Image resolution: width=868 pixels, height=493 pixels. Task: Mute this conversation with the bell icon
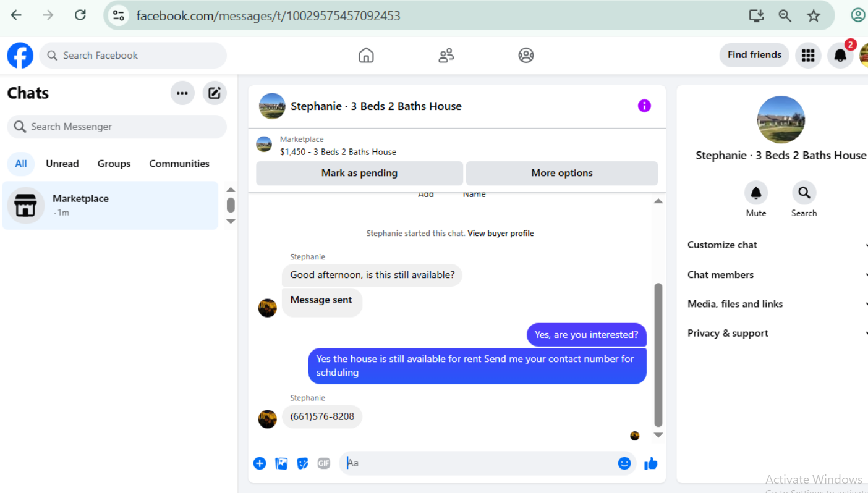pyautogui.click(x=756, y=193)
